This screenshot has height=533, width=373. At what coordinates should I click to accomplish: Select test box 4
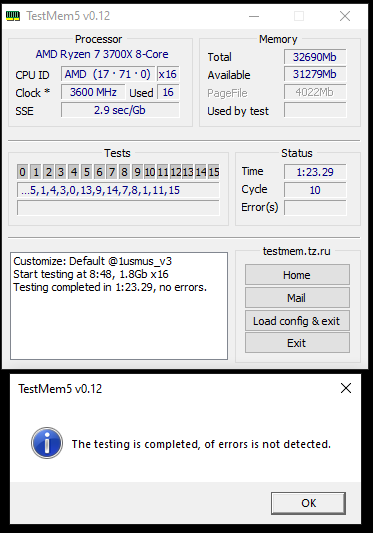(x=74, y=172)
